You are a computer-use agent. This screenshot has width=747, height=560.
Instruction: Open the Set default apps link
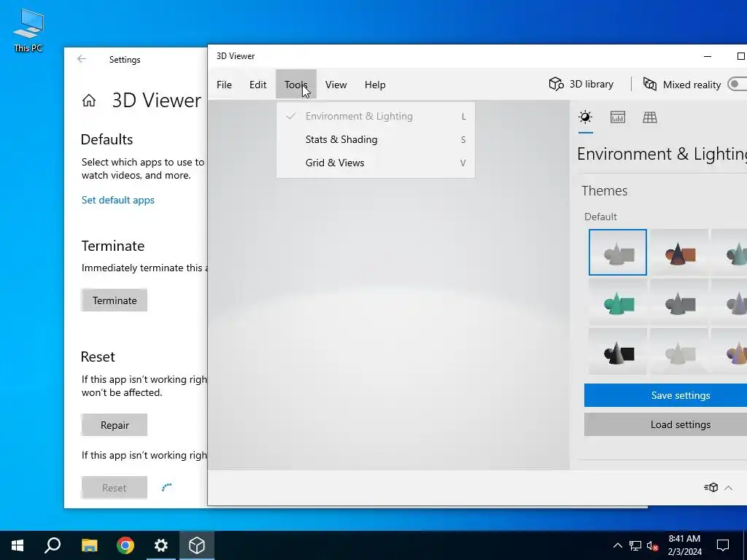click(117, 200)
